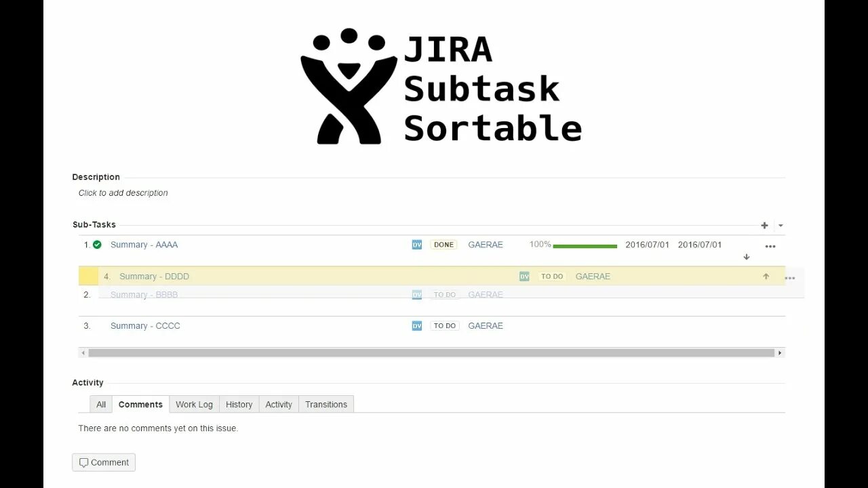
Task: Click the JIRA logo figure icon
Action: (349, 86)
